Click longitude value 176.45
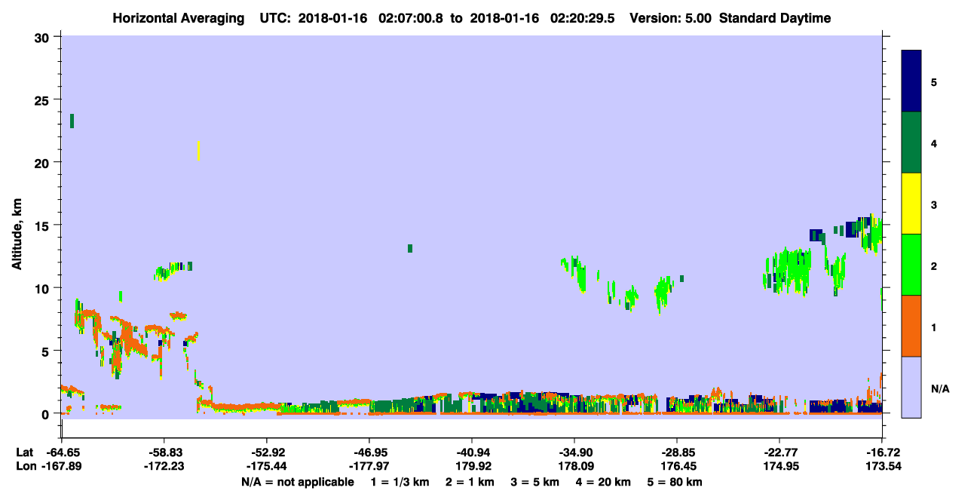The image size is (980, 503). 677,465
